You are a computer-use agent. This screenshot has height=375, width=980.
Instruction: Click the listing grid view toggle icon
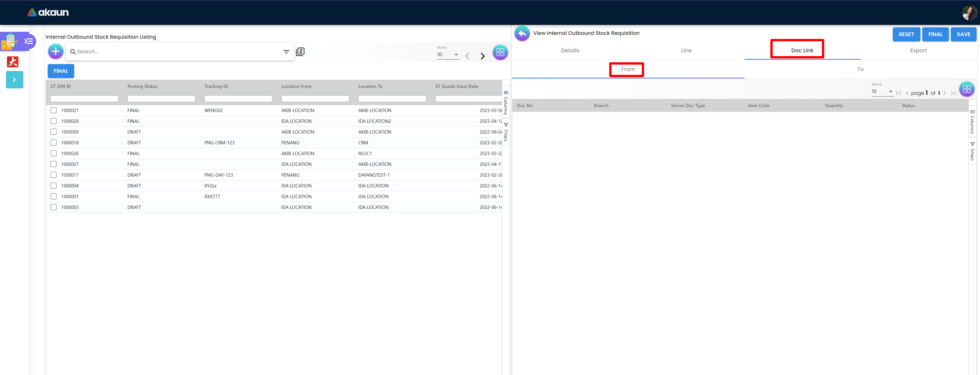[x=500, y=52]
